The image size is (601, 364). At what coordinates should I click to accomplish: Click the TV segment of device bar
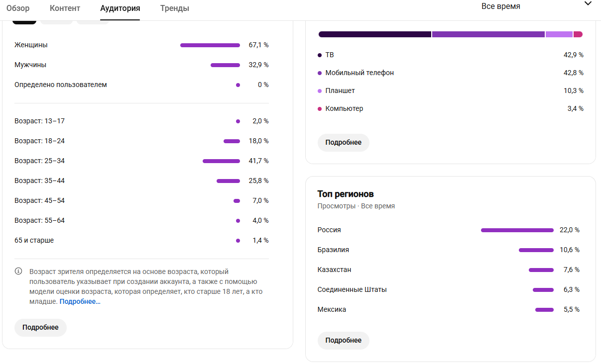(375, 34)
